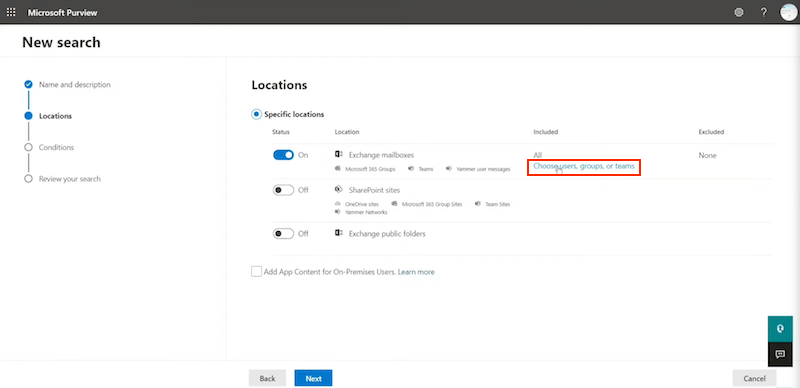
Task: Click the Microsoft 365 Group Sites icon
Action: click(x=394, y=204)
